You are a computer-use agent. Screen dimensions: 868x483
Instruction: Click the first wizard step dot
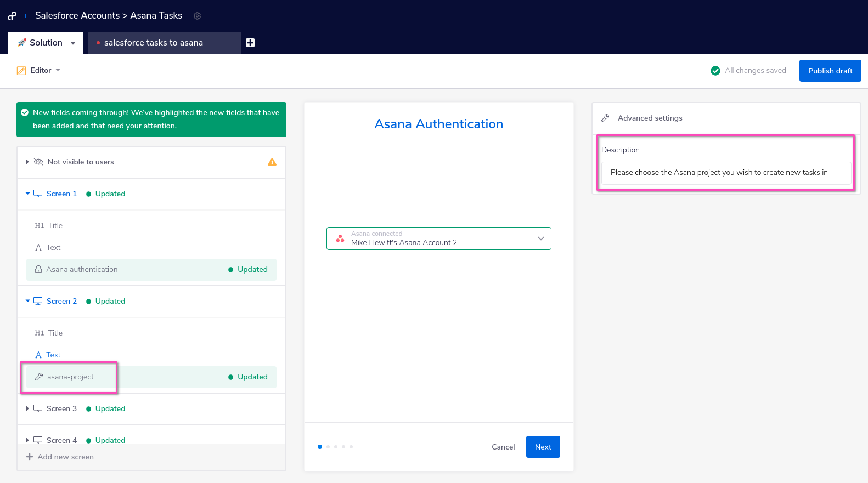tap(320, 447)
